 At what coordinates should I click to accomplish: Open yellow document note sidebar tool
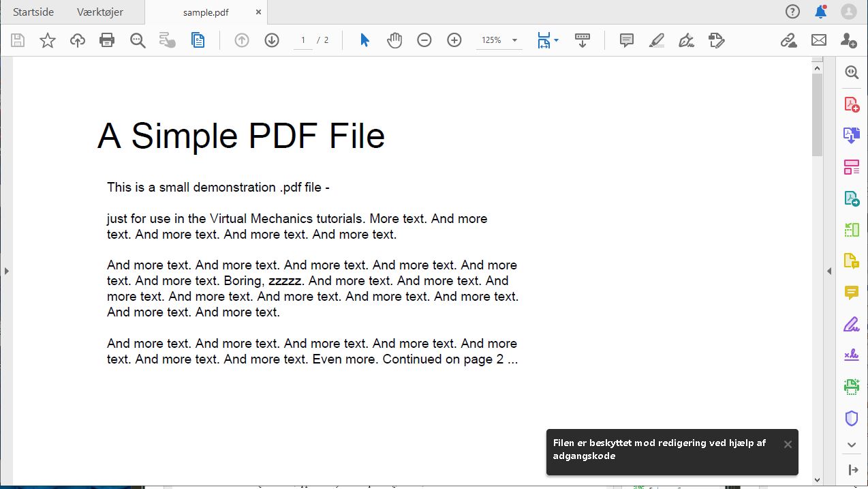click(x=852, y=261)
